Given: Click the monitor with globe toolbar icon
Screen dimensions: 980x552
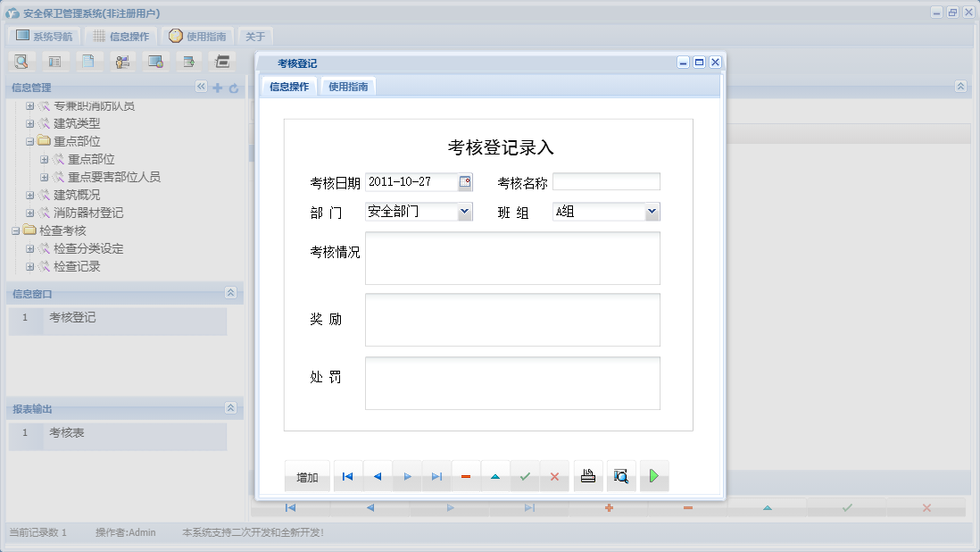Looking at the screenshot, I should [x=156, y=61].
